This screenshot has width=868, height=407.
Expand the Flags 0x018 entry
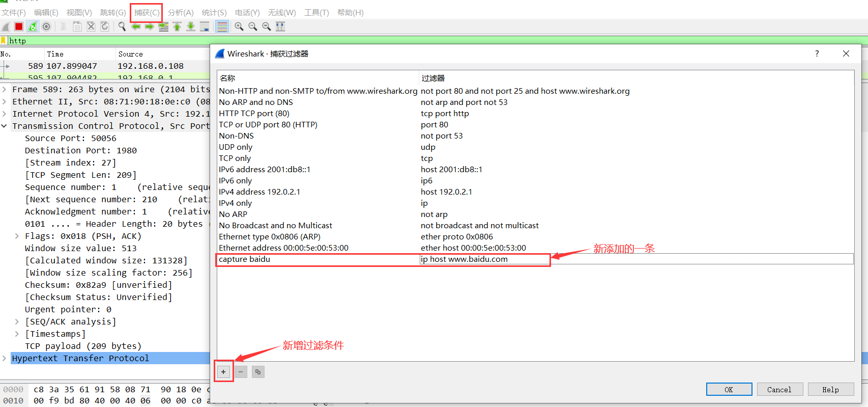(17, 236)
